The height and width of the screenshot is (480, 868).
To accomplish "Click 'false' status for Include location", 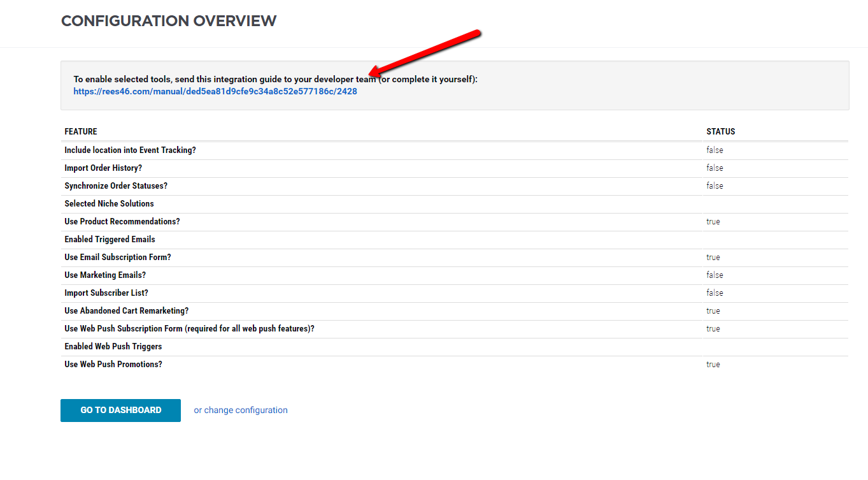I will coord(715,150).
